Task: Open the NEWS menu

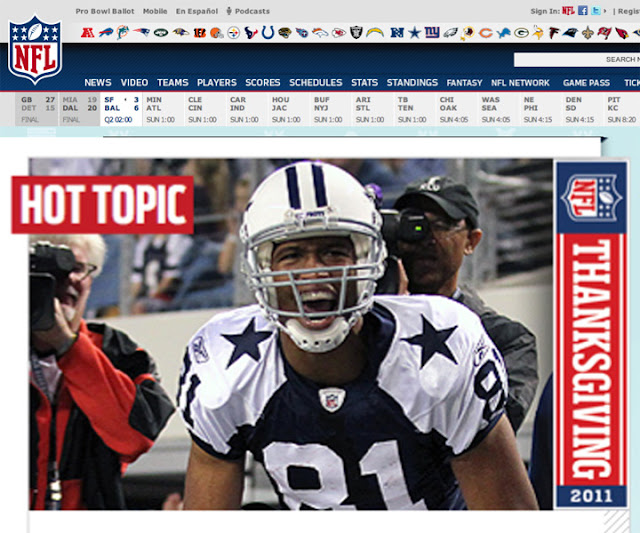Action: 98,82
